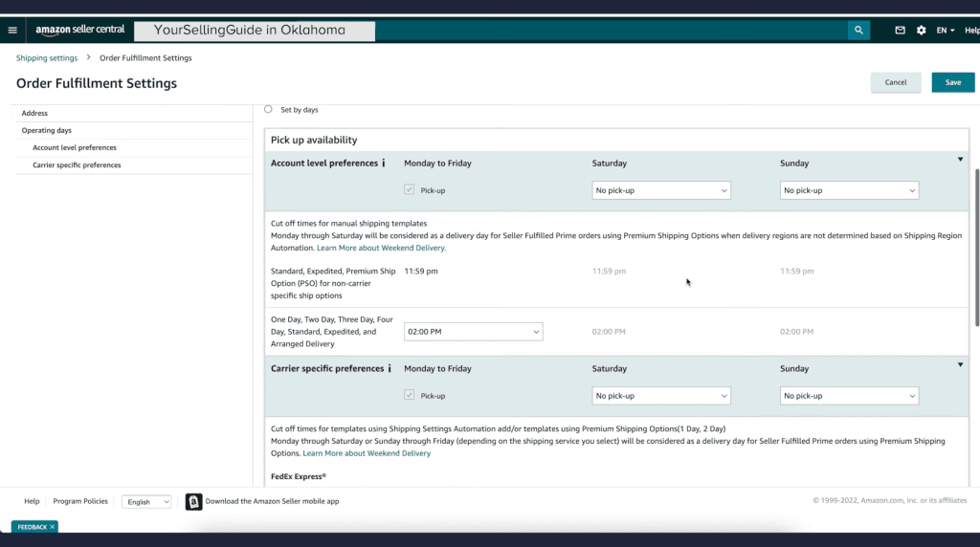Collapse the Account level preferences section arrow
980x547 pixels.
960,160
